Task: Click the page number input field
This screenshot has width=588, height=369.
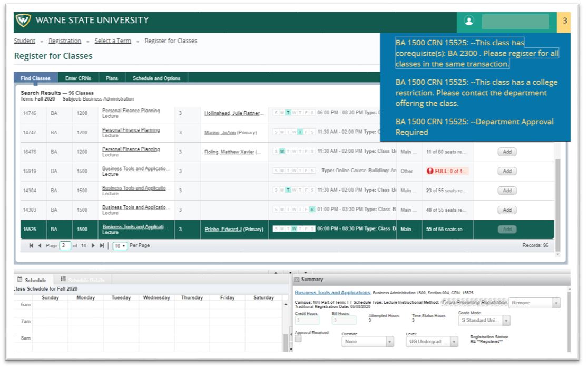Action: (65, 246)
